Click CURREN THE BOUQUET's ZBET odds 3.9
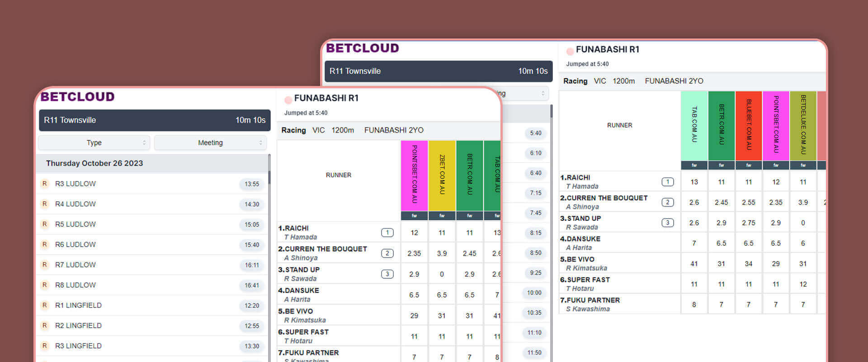 (x=442, y=253)
